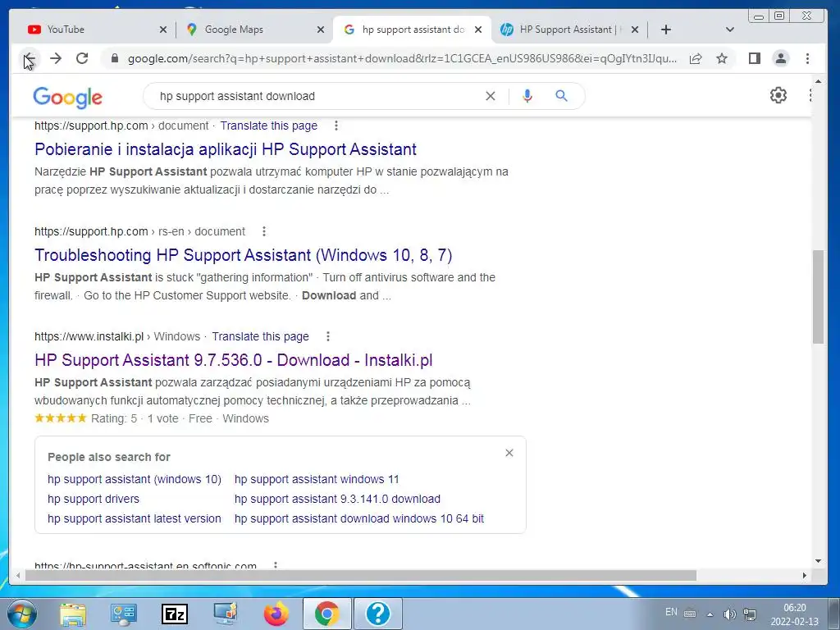Select the hp support assistant search tab
840x630 pixels.
(x=412, y=30)
